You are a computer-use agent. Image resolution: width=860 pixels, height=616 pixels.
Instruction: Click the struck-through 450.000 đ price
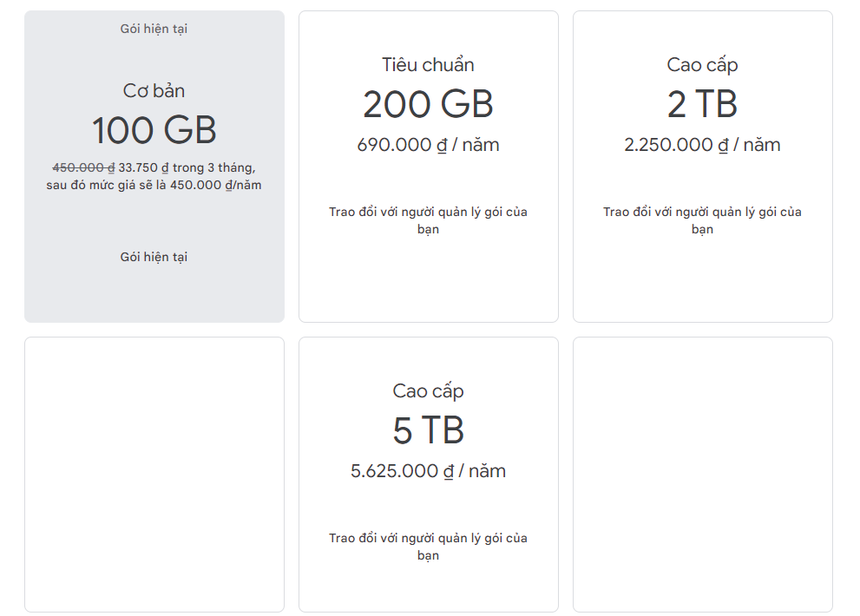coord(83,167)
